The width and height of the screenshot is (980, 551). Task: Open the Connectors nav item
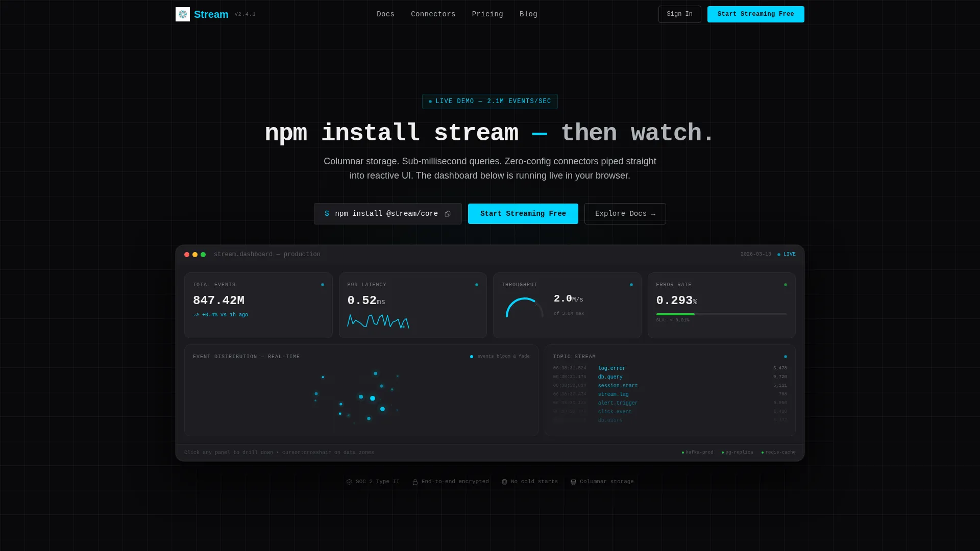tap(433, 14)
